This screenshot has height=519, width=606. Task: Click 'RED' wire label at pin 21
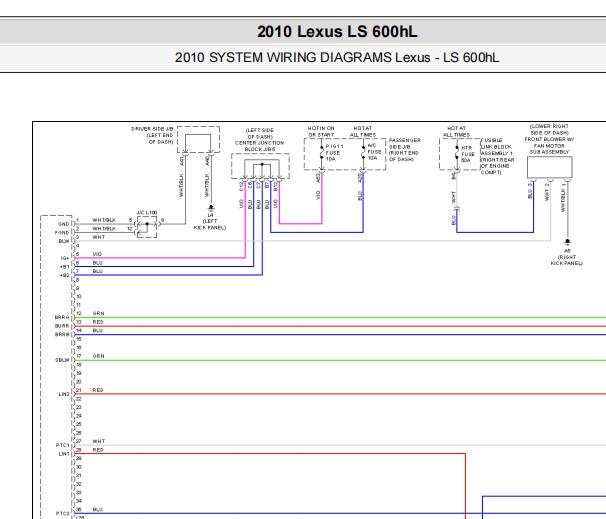tap(98, 390)
